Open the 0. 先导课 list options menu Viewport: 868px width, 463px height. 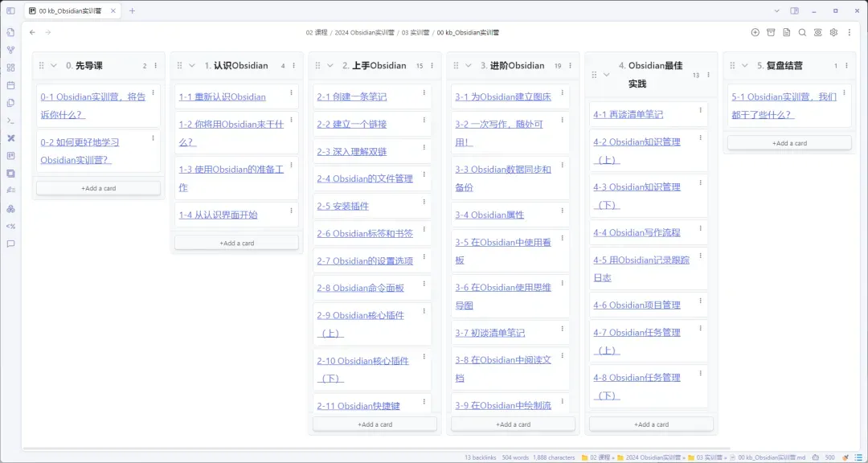click(x=156, y=65)
